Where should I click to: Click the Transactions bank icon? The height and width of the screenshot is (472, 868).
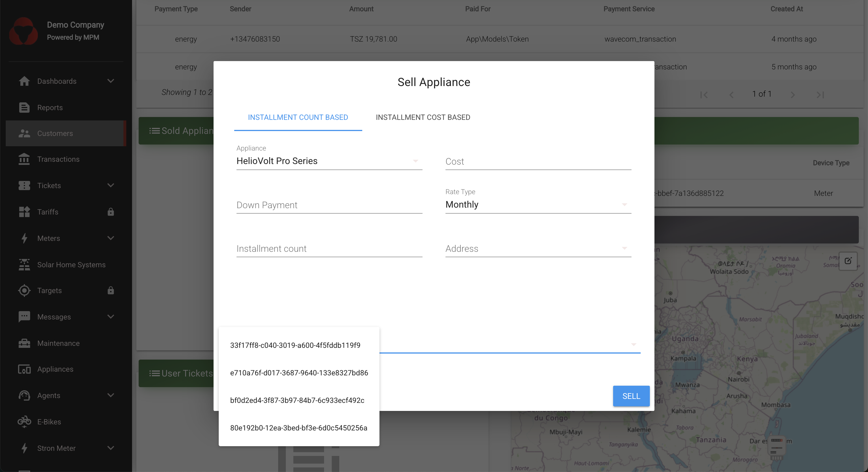point(24,159)
